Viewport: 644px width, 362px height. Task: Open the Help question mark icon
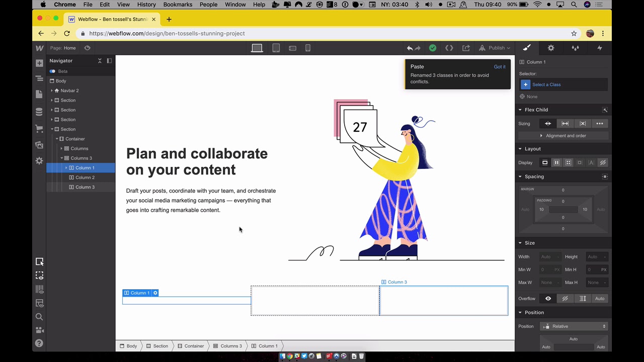[39, 343]
